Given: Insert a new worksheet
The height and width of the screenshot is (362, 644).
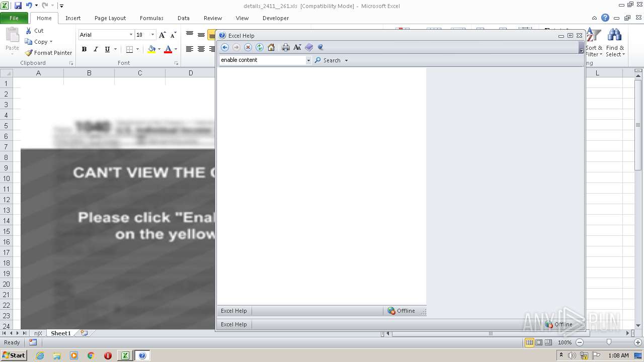Looking at the screenshot, I should (84, 333).
